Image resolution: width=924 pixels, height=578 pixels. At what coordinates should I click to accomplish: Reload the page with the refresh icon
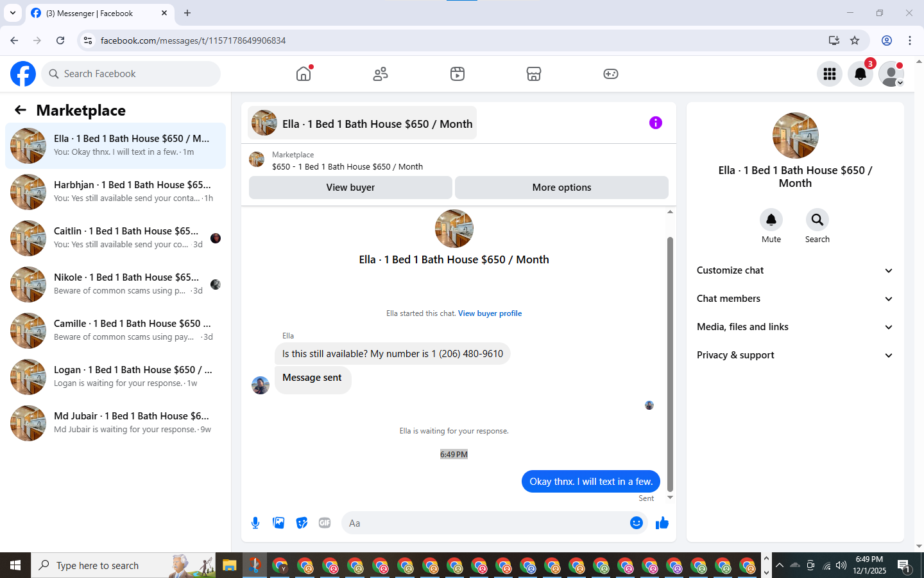[60, 40]
